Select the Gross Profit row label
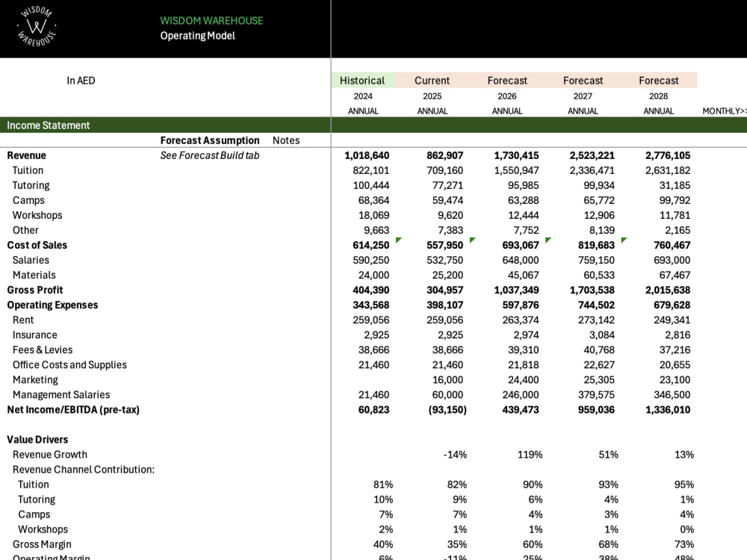The image size is (747, 560). click(x=35, y=290)
